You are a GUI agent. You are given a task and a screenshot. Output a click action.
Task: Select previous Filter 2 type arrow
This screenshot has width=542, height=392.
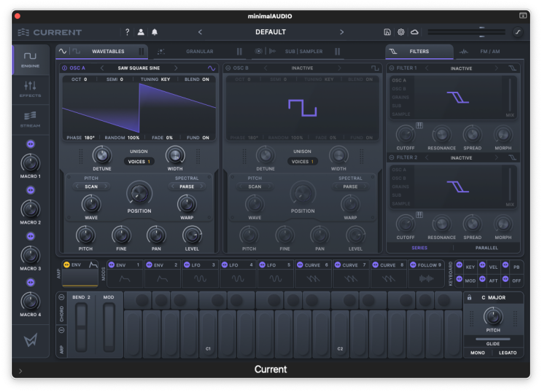click(x=427, y=157)
